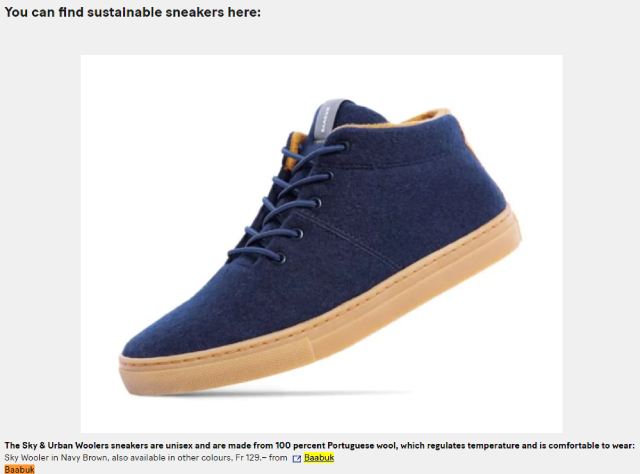Click the blue laces on the sneaker
The height and width of the screenshot is (474, 640).
pos(286,200)
